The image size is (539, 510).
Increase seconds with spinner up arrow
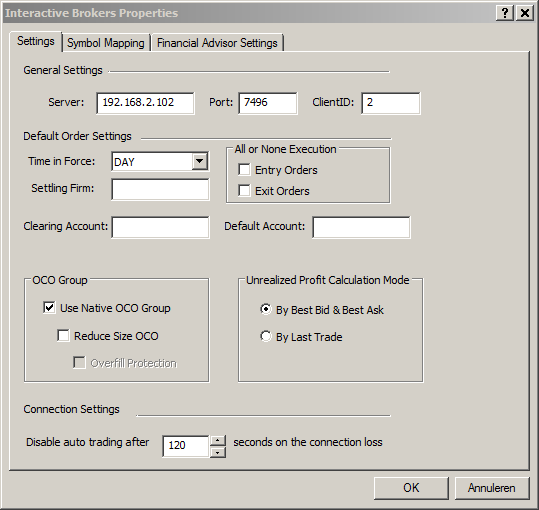point(217,440)
